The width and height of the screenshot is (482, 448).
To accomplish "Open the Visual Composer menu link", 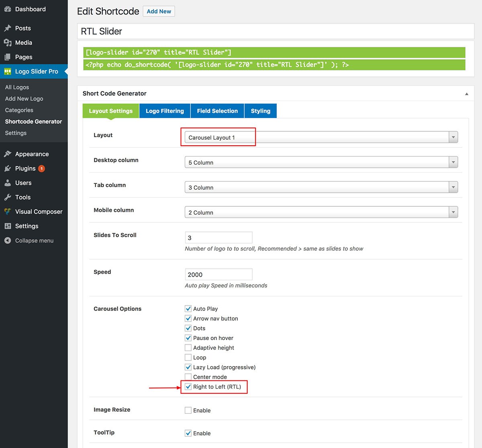I will coord(39,212).
